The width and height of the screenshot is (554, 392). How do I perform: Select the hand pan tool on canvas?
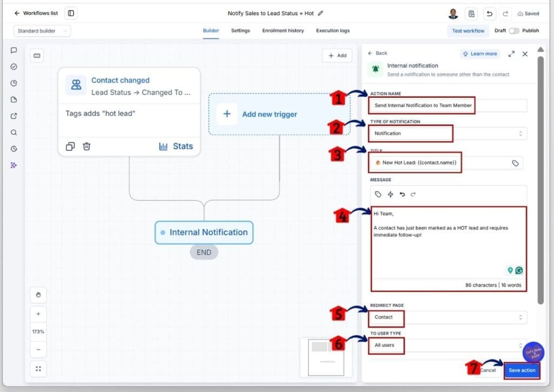(38, 295)
